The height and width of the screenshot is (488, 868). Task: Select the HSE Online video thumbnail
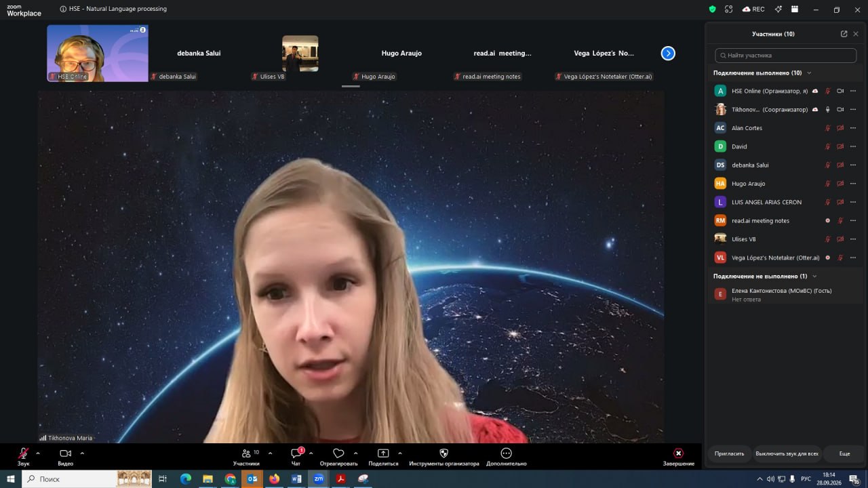tap(98, 54)
